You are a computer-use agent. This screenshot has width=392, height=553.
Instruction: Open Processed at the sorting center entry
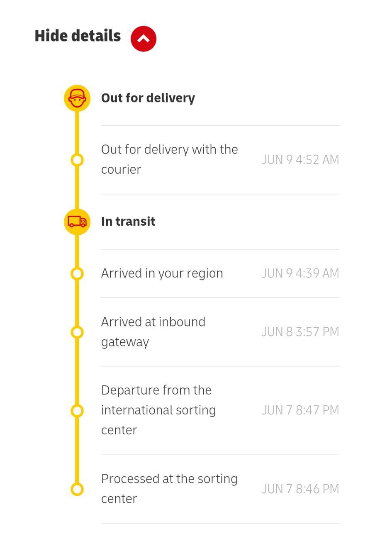[x=220, y=489]
